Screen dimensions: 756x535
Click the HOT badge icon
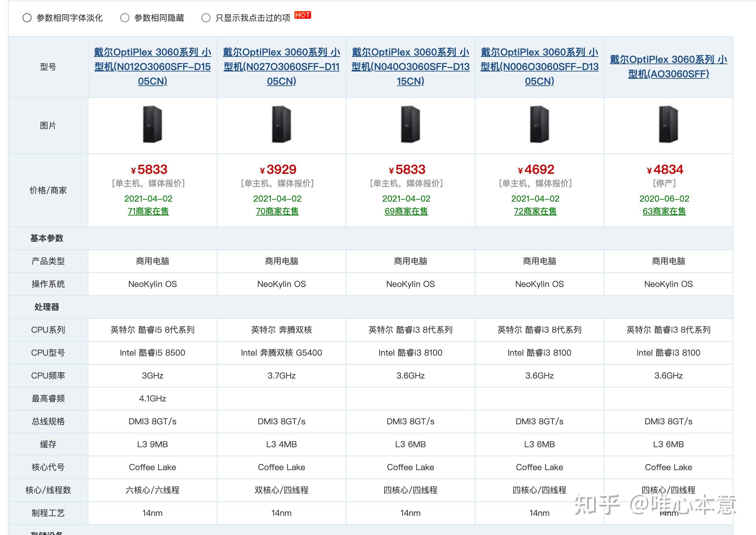click(302, 15)
